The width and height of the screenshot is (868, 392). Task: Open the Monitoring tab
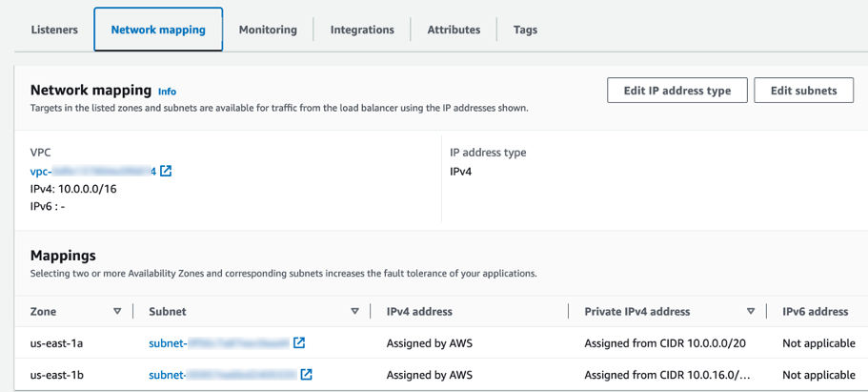tap(268, 30)
